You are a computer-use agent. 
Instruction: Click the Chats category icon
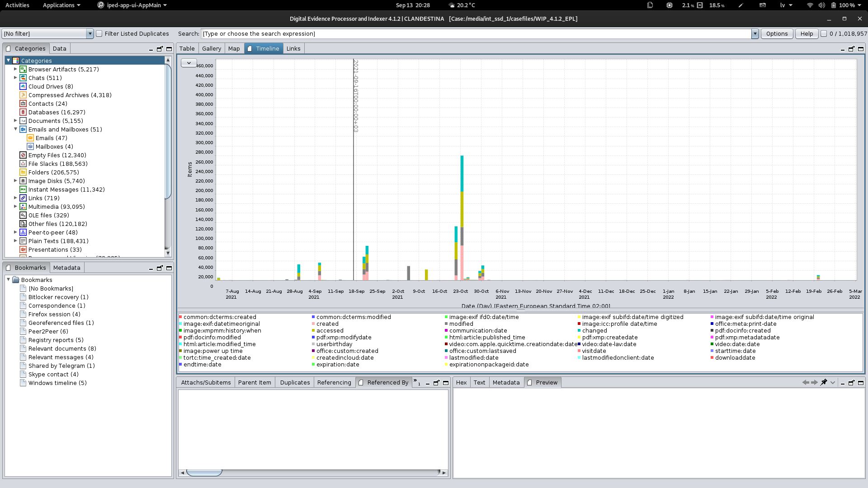(x=23, y=78)
